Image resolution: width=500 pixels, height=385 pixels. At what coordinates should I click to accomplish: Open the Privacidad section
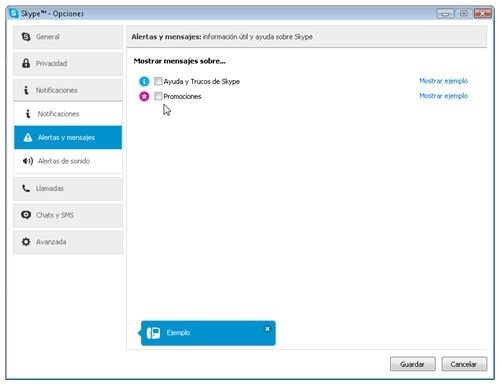point(68,64)
